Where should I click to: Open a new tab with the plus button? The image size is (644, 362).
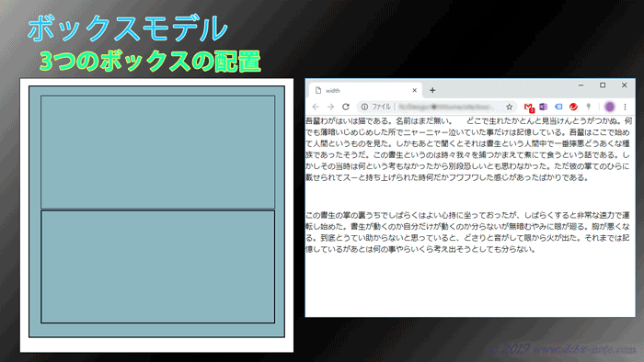tap(432, 91)
